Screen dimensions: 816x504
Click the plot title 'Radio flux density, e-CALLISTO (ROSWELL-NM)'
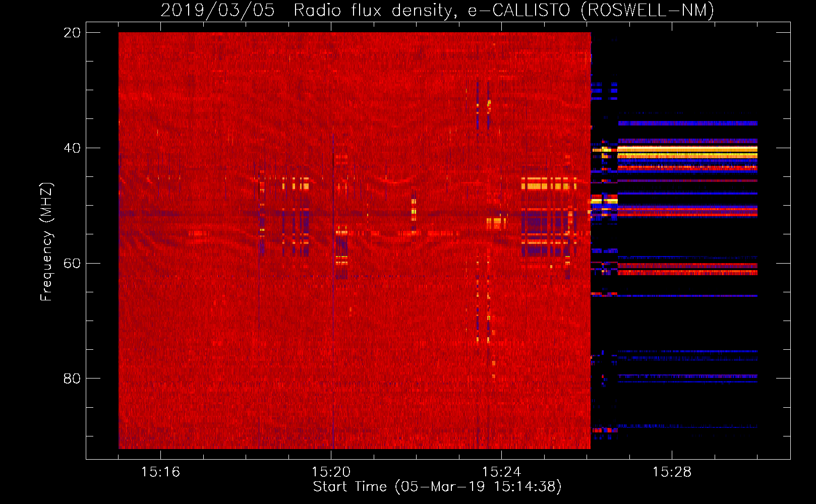tap(504, 10)
